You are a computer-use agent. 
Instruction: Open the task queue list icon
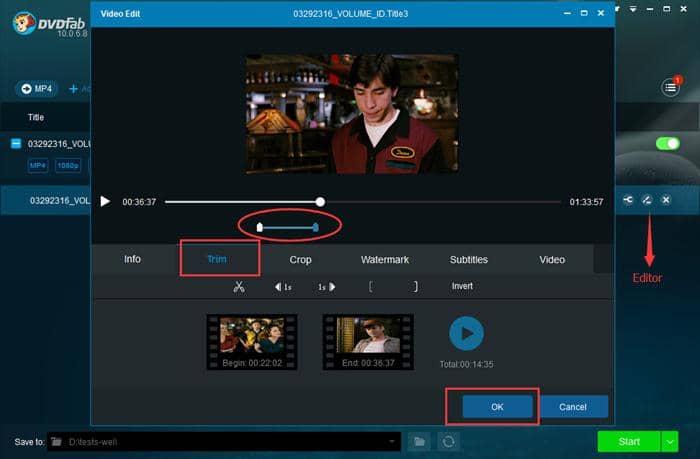(x=671, y=88)
